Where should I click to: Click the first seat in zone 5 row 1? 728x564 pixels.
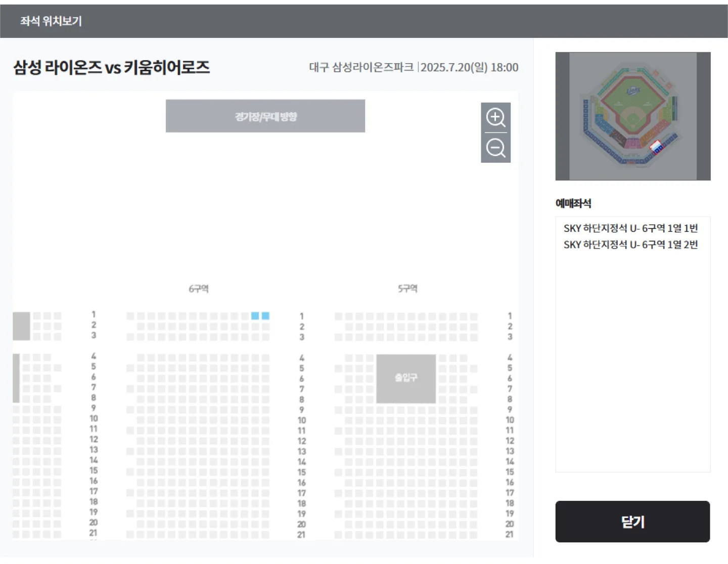[338, 316]
